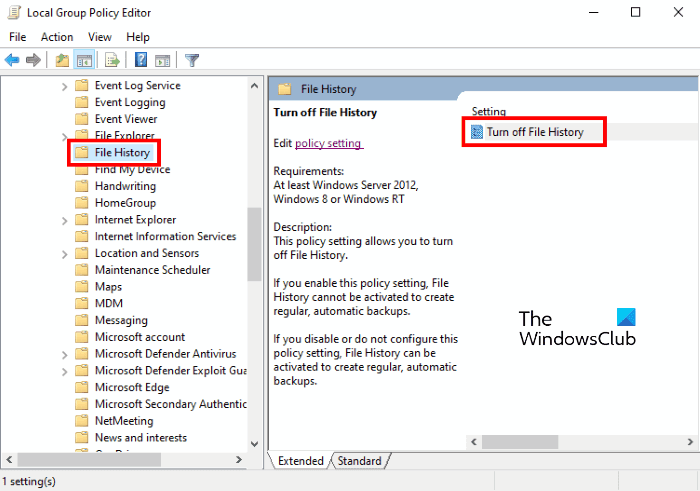The width and height of the screenshot is (700, 491).
Task: Expand the Microsoft Defender Exploit Guard node
Action: tap(64, 371)
